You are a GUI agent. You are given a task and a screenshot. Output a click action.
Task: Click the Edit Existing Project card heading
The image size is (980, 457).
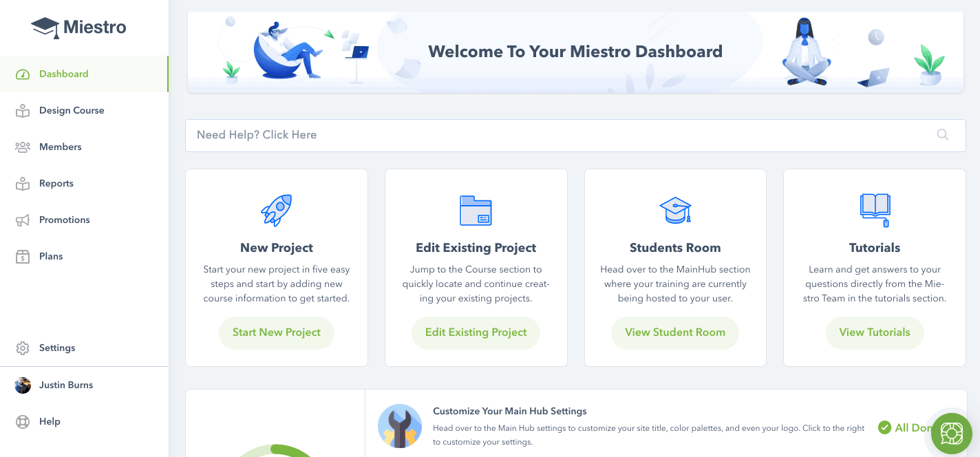[476, 248]
